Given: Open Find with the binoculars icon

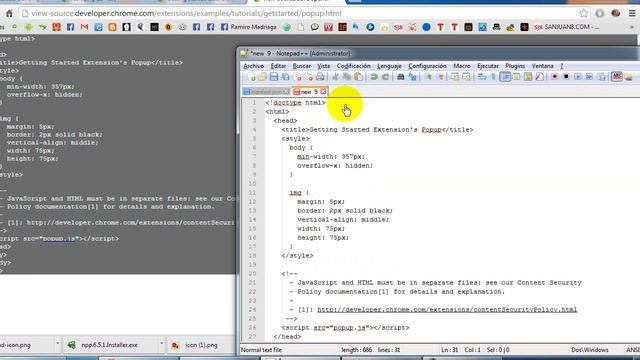Looking at the screenshot, I should [x=400, y=77].
